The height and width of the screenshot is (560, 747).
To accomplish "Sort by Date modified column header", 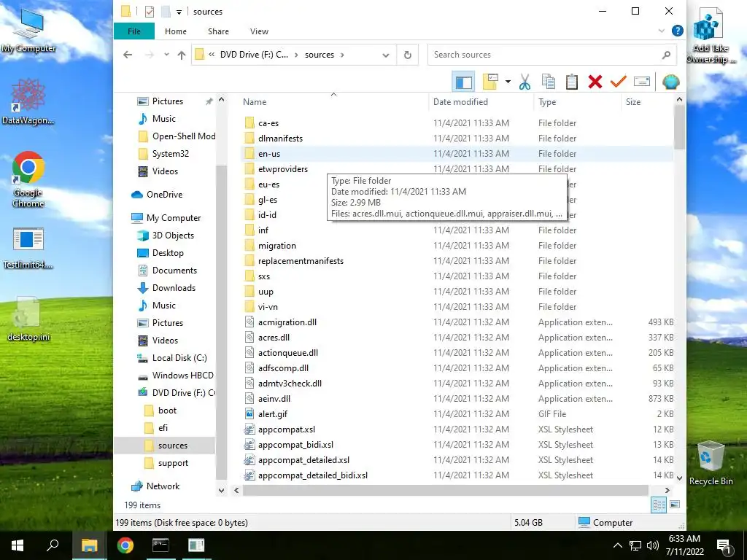I will [481, 102].
